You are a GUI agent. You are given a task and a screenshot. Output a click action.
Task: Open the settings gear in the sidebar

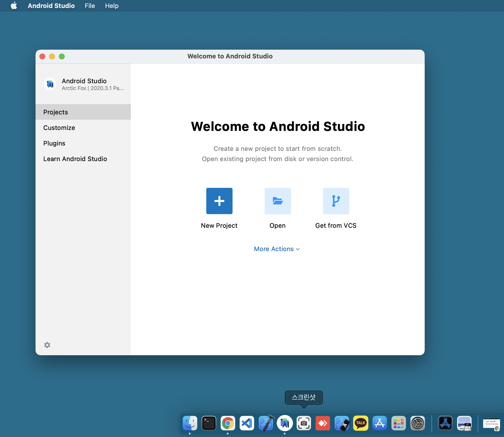[x=47, y=345]
